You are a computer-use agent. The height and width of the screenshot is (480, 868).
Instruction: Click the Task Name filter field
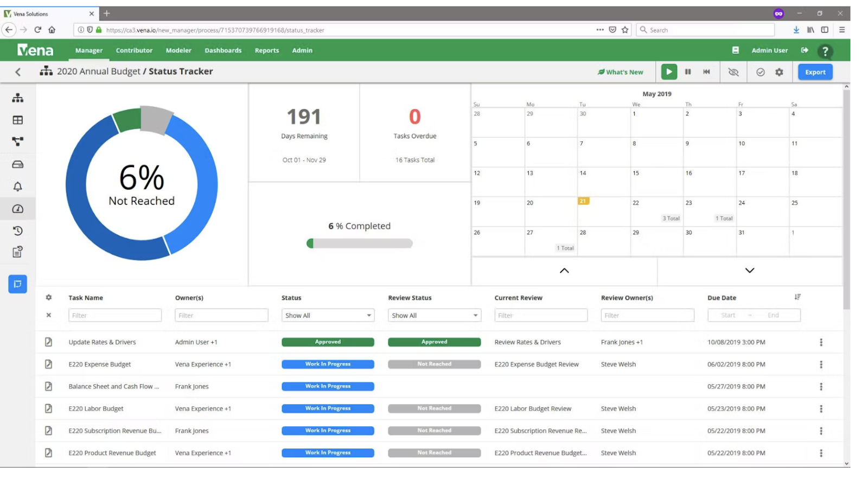[x=115, y=315]
